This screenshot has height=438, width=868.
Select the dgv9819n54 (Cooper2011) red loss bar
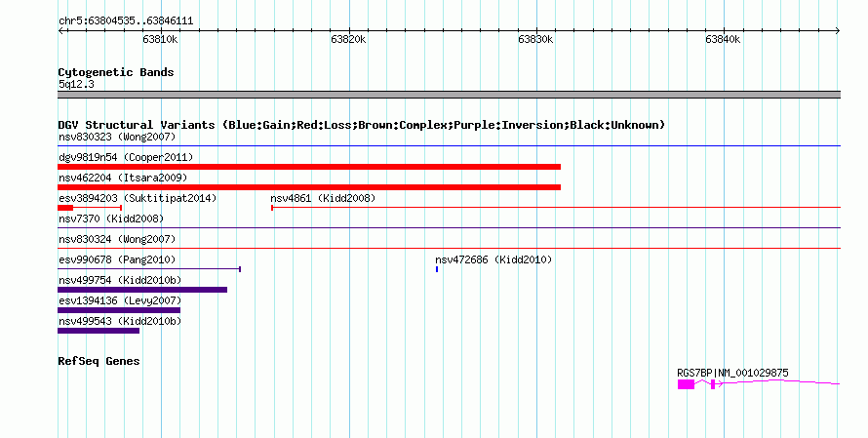pos(309,167)
